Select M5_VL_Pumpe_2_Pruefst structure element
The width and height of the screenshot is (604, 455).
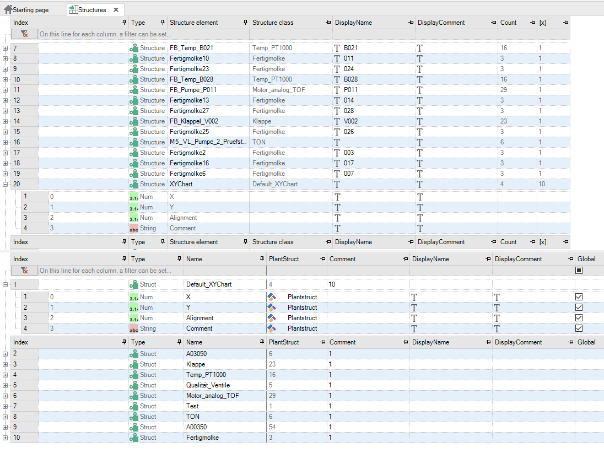tap(207, 142)
